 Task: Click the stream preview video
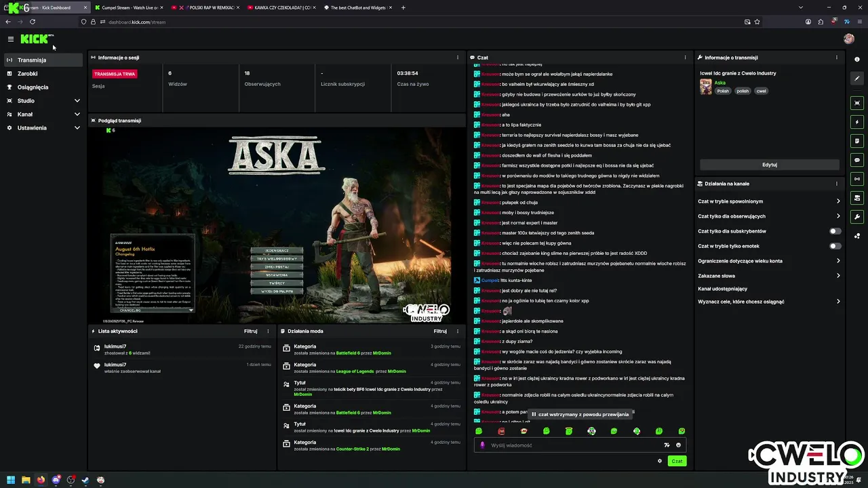pyautogui.click(x=277, y=224)
